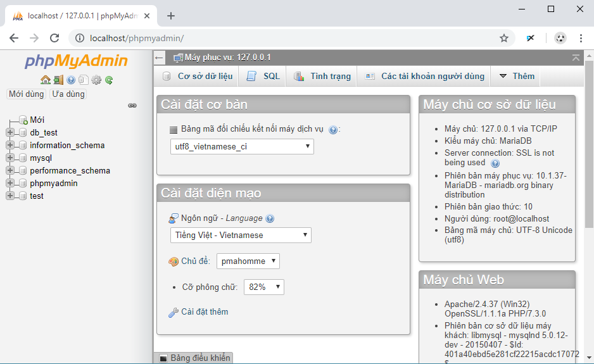This screenshot has width=594, height=364.
Task: Open the phpmyadmin database link
Action: click(x=54, y=184)
